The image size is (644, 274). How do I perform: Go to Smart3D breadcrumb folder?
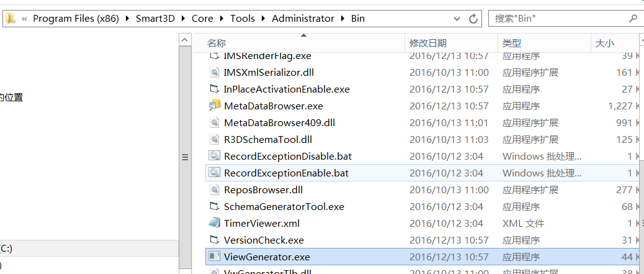(x=155, y=19)
